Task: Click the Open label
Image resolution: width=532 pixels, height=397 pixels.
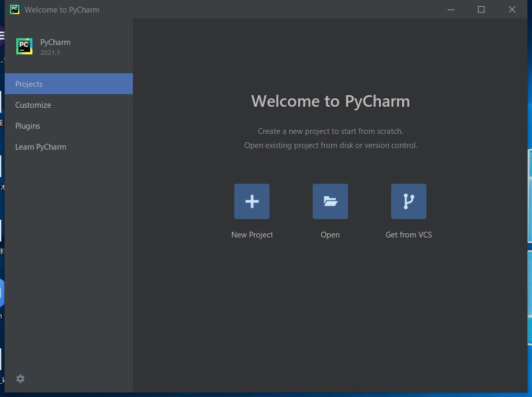Action: [330, 235]
